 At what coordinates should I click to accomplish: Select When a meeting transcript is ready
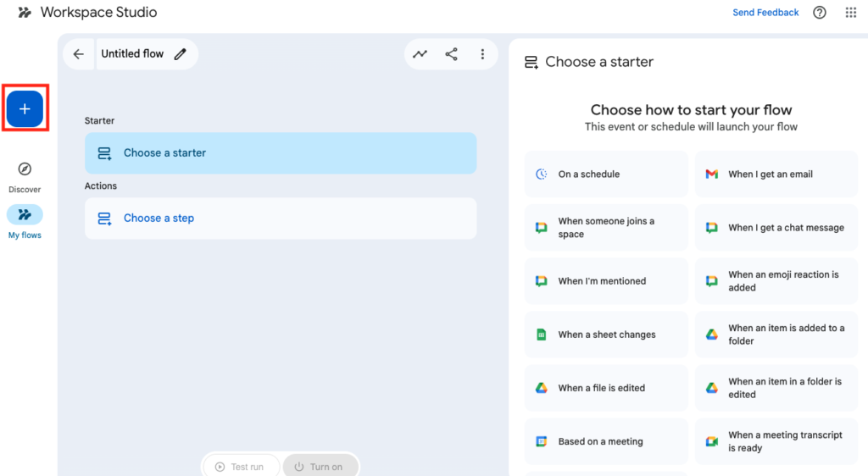776,441
